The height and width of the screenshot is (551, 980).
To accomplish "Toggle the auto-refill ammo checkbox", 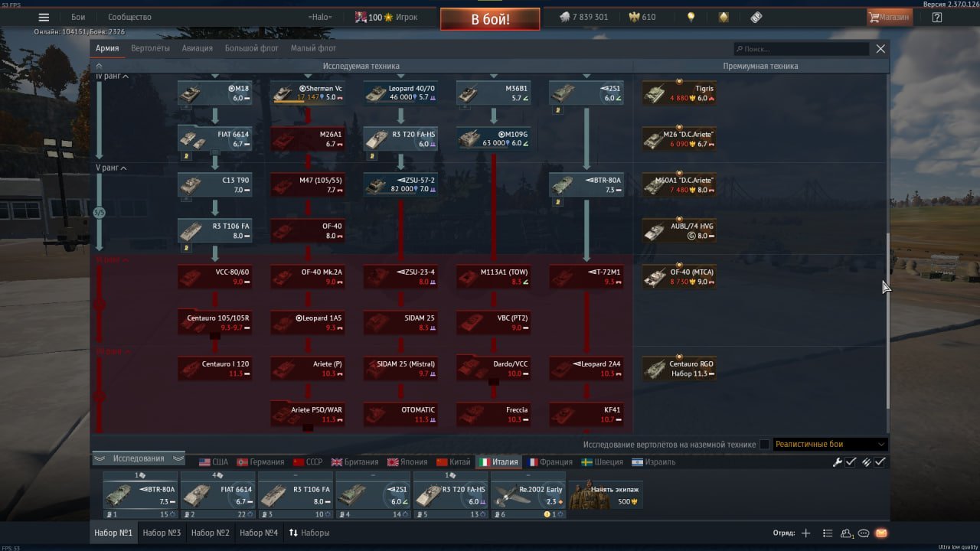I will pos(880,462).
